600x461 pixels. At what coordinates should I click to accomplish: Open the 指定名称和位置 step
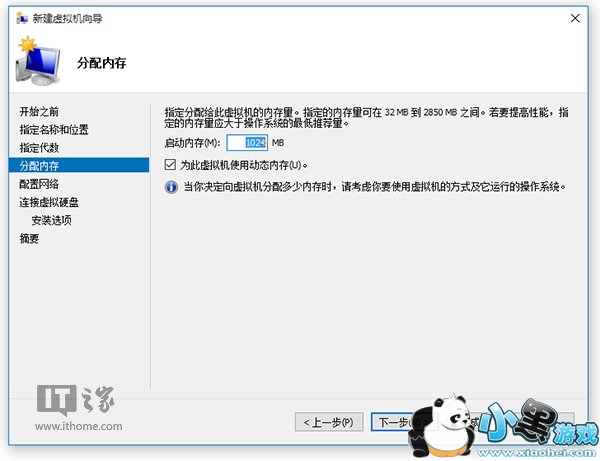click(54, 130)
